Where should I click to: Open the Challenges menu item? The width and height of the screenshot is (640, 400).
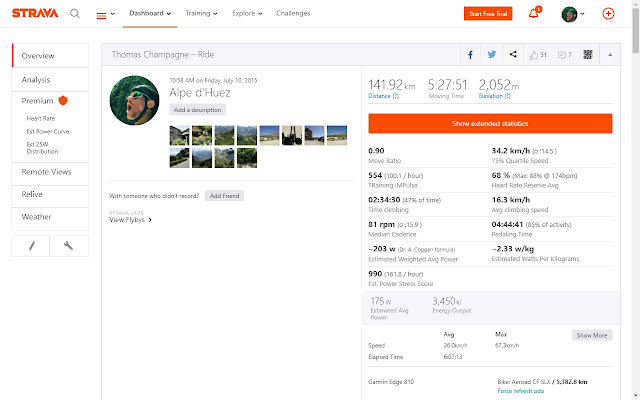click(x=292, y=14)
